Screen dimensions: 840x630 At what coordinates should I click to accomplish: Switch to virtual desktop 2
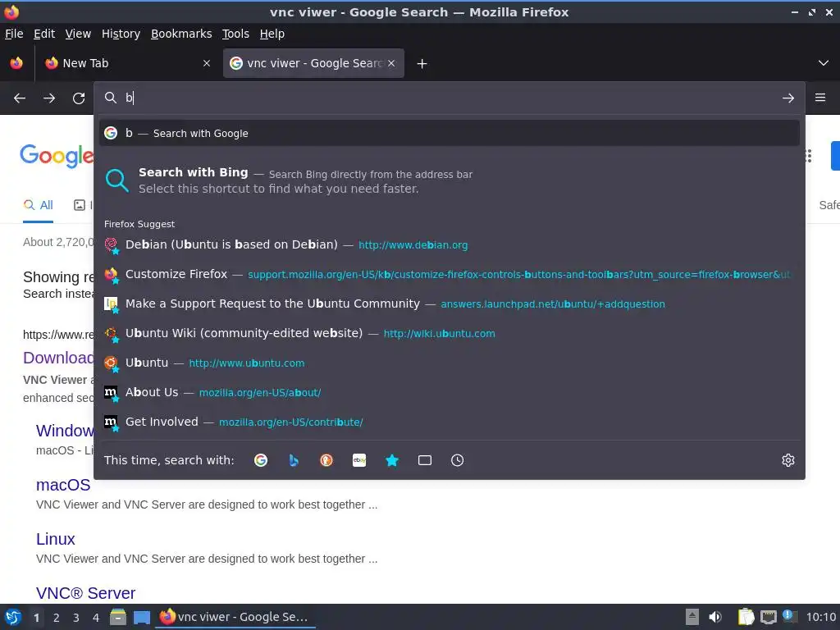[57, 618]
